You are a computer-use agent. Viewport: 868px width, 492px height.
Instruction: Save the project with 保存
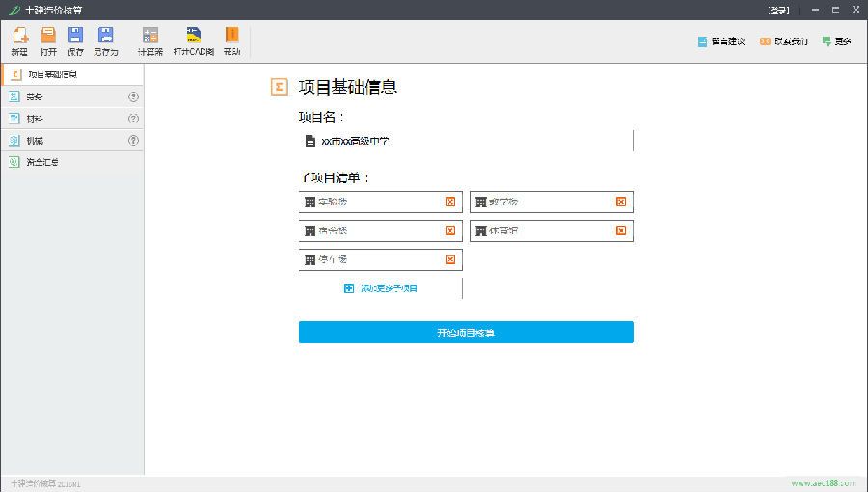click(x=75, y=41)
